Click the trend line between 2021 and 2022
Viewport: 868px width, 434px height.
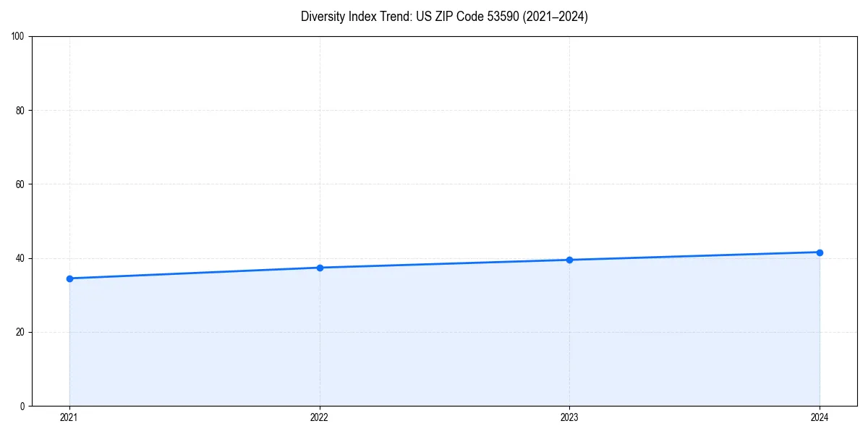click(195, 273)
